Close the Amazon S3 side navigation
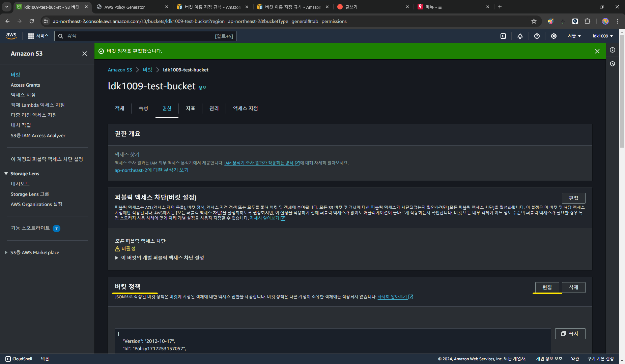The height and width of the screenshot is (364, 625). pos(85,54)
